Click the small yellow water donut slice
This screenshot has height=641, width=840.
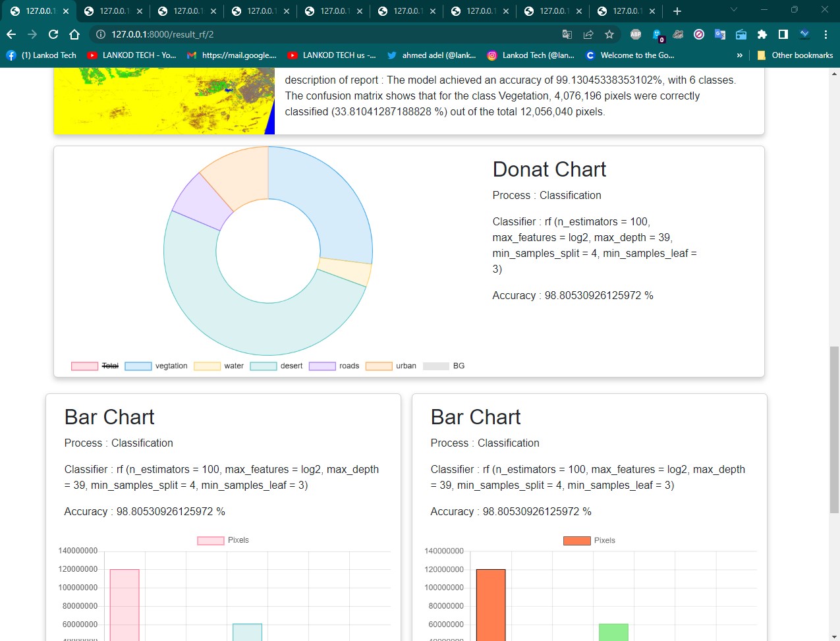click(x=346, y=270)
